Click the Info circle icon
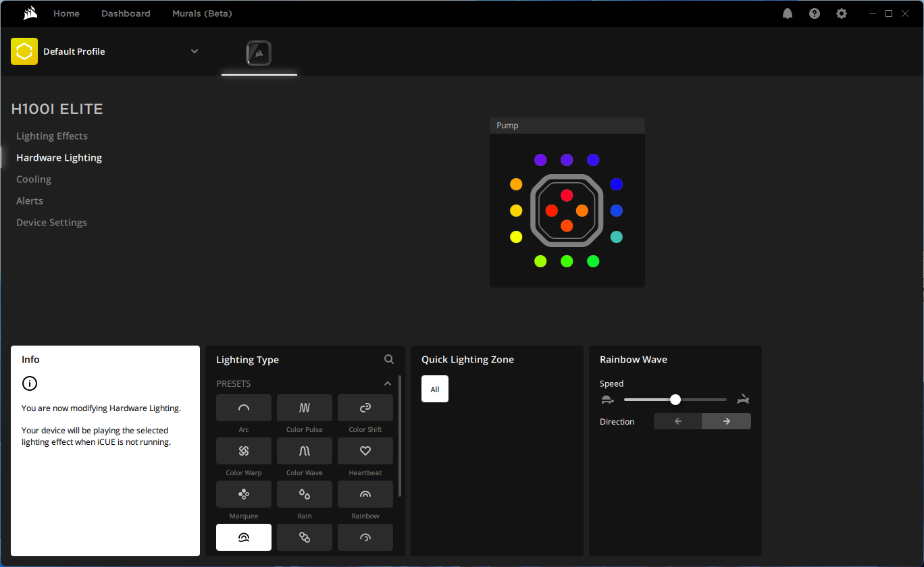Image resolution: width=924 pixels, height=567 pixels. click(30, 383)
